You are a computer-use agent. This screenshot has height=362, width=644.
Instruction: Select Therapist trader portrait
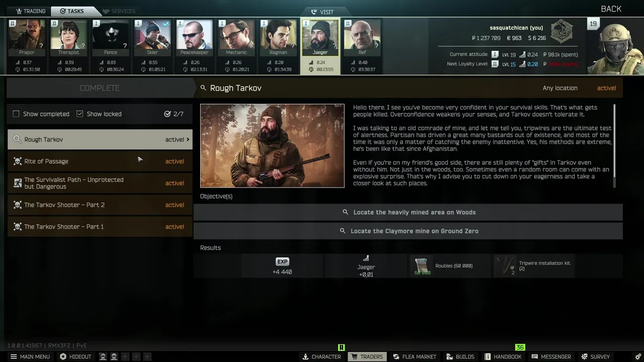tap(68, 38)
